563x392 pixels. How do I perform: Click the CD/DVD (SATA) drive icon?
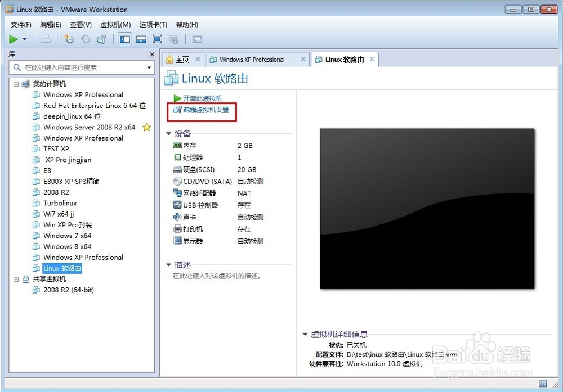pos(177,181)
